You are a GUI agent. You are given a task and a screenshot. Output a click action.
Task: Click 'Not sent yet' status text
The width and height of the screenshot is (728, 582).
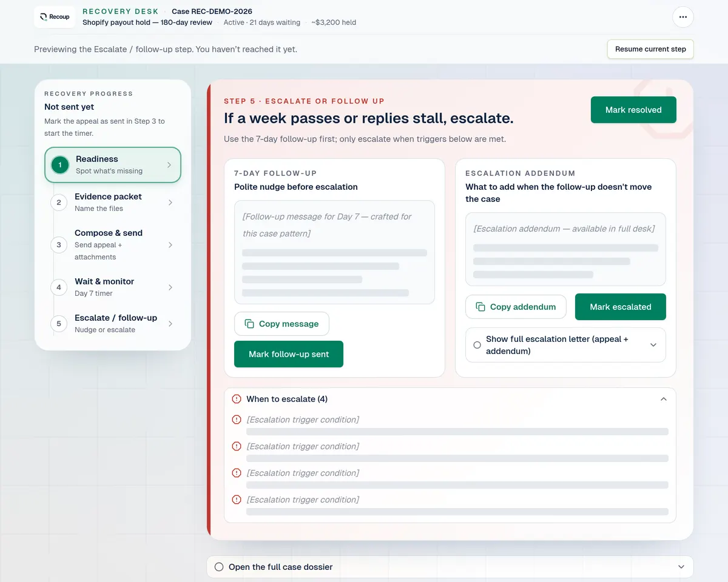pyautogui.click(x=69, y=107)
